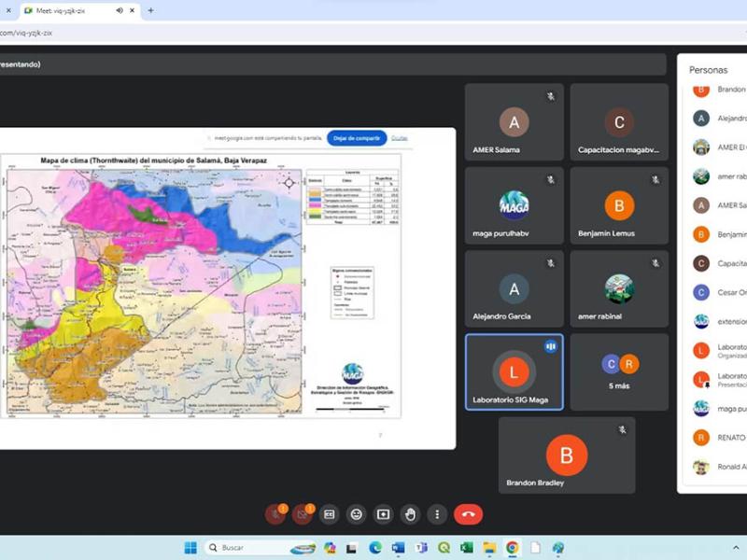This screenshot has width=747, height=560.
Task: Open a new browser tab
Action: pyautogui.click(x=151, y=10)
